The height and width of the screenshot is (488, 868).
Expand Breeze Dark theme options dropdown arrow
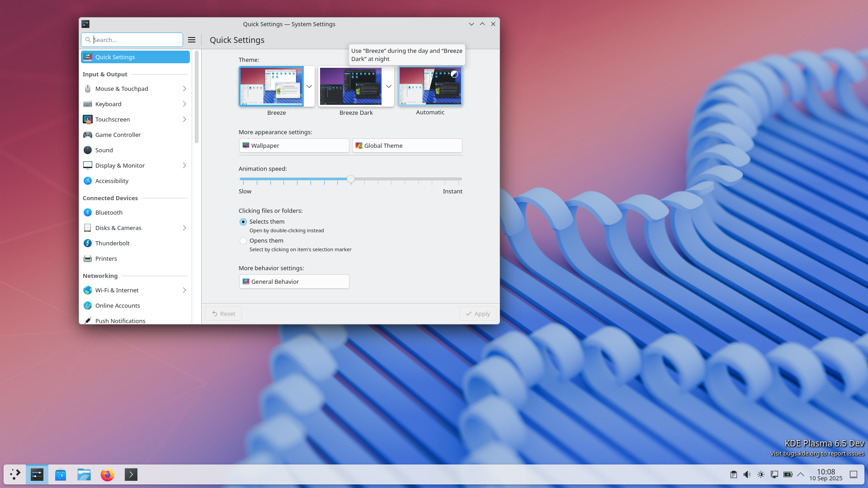click(x=389, y=86)
